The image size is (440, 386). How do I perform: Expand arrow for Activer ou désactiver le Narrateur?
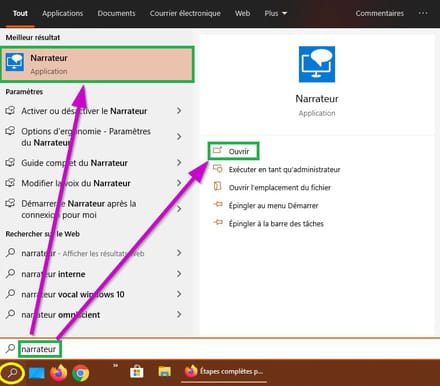pyautogui.click(x=179, y=111)
